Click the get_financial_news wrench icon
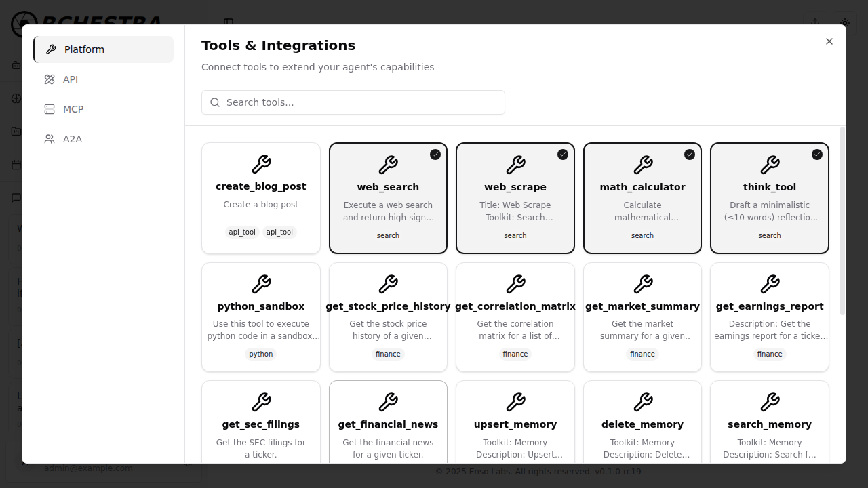868x488 pixels. point(388,402)
